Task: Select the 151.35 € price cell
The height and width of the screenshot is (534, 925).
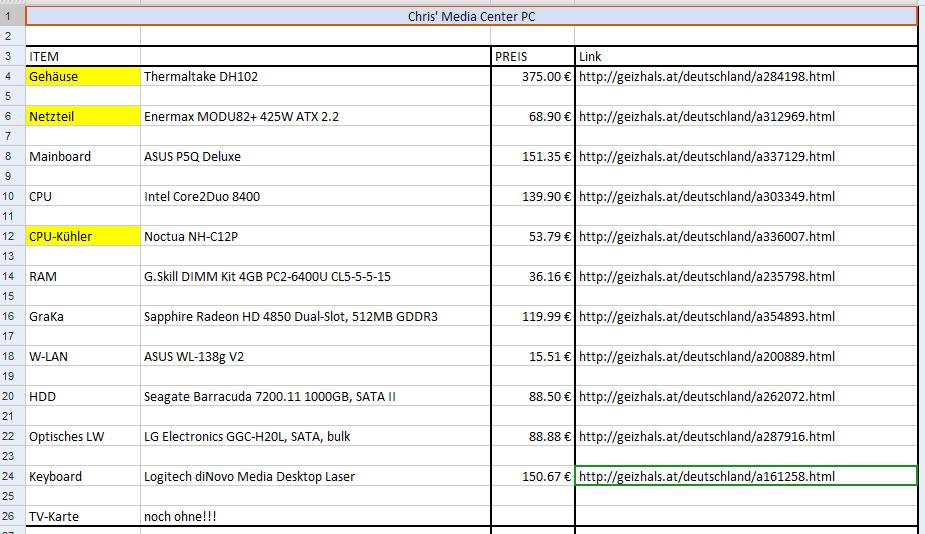Action: pyautogui.click(x=533, y=156)
